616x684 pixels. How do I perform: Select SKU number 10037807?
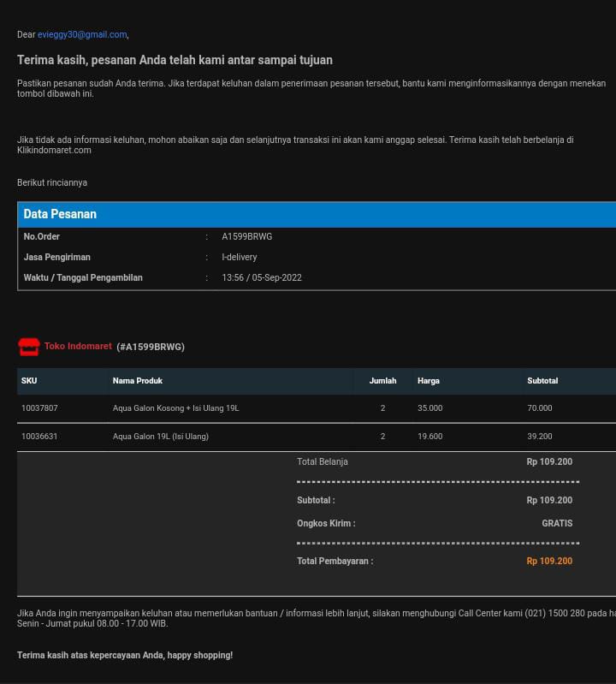pyautogui.click(x=39, y=409)
